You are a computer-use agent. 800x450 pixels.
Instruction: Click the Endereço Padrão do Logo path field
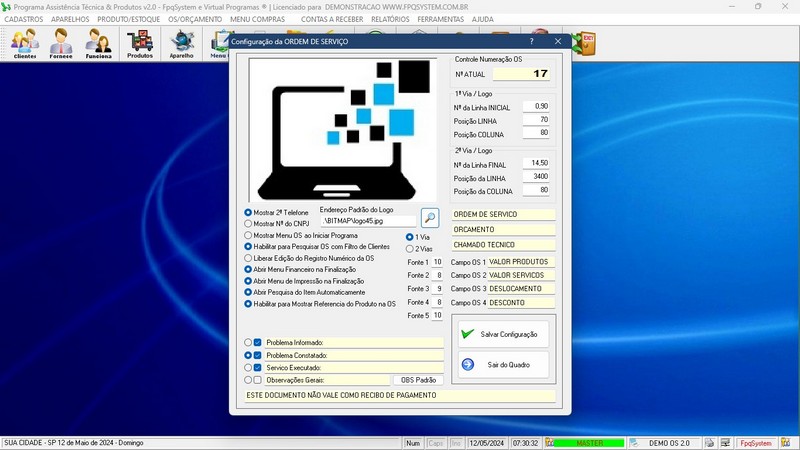coord(368,221)
